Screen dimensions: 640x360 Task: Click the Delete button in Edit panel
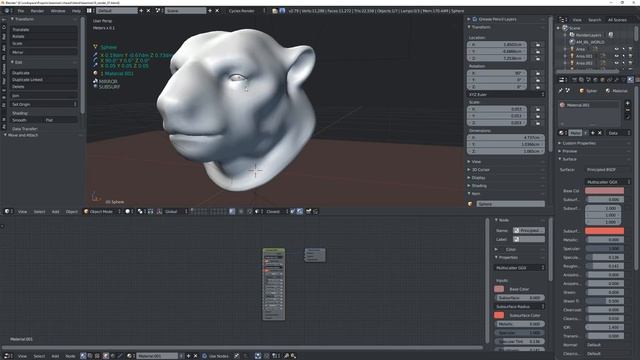[44, 87]
